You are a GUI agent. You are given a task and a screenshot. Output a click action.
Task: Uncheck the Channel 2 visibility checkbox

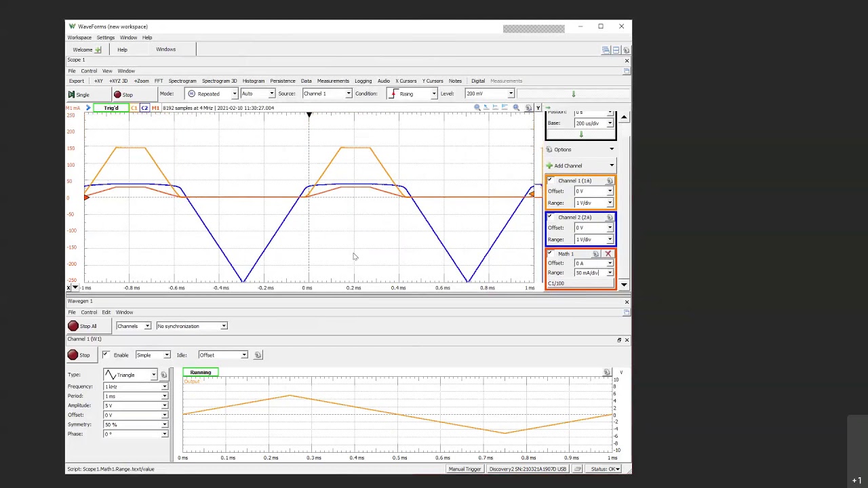tap(551, 218)
